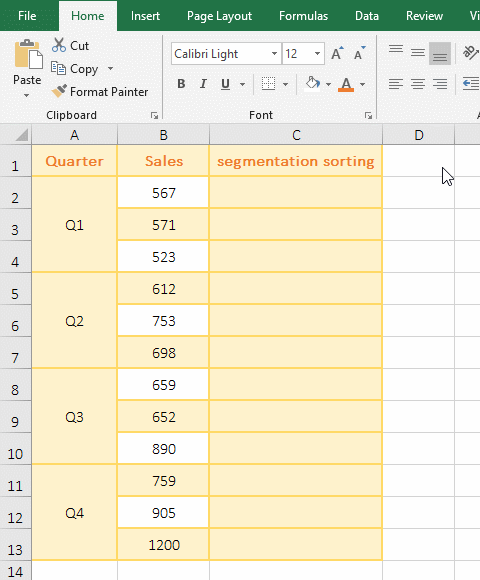Expand the borders dropdown arrow
Viewport: 480px width, 580px height.
[x=285, y=84]
